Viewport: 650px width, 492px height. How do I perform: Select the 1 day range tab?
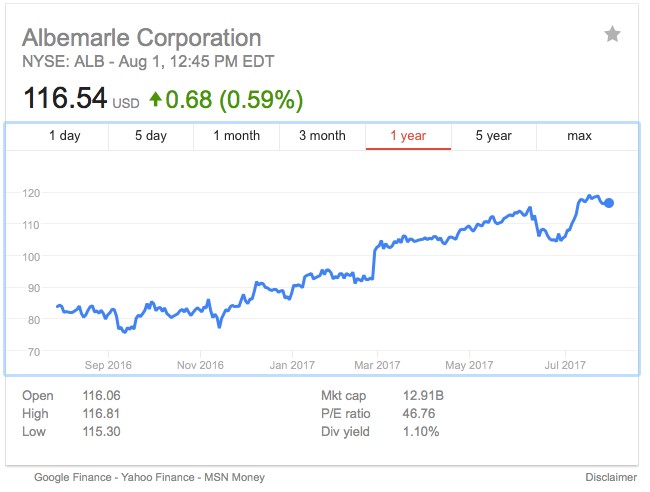point(65,136)
